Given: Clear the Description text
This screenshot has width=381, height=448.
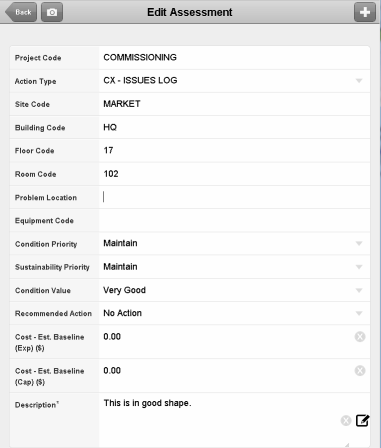Looking at the screenshot, I should pyautogui.click(x=346, y=421).
